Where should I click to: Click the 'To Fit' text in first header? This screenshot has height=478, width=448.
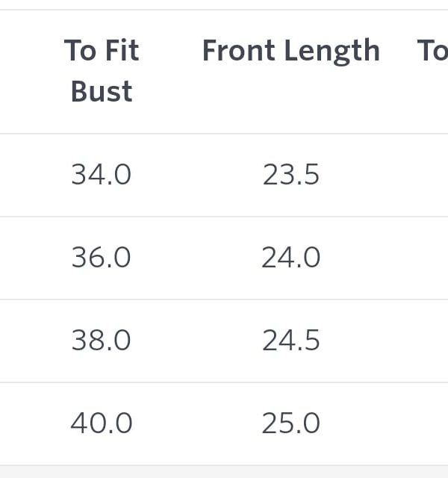(102, 51)
